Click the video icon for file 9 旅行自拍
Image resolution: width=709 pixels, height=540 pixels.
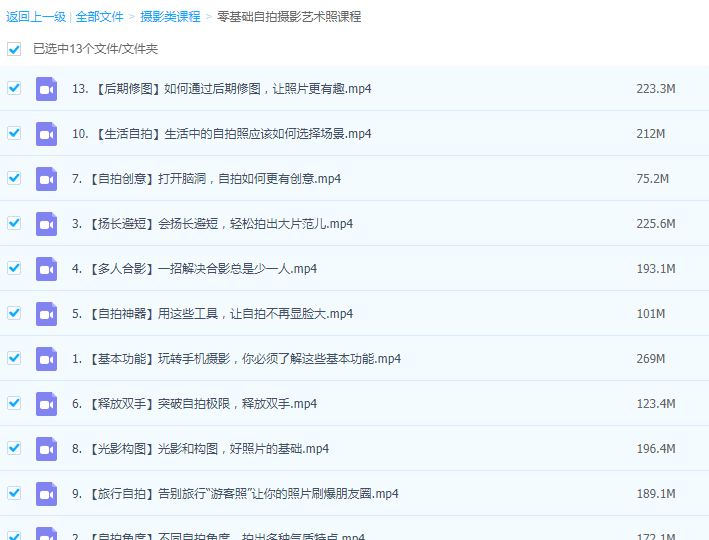click(47, 494)
